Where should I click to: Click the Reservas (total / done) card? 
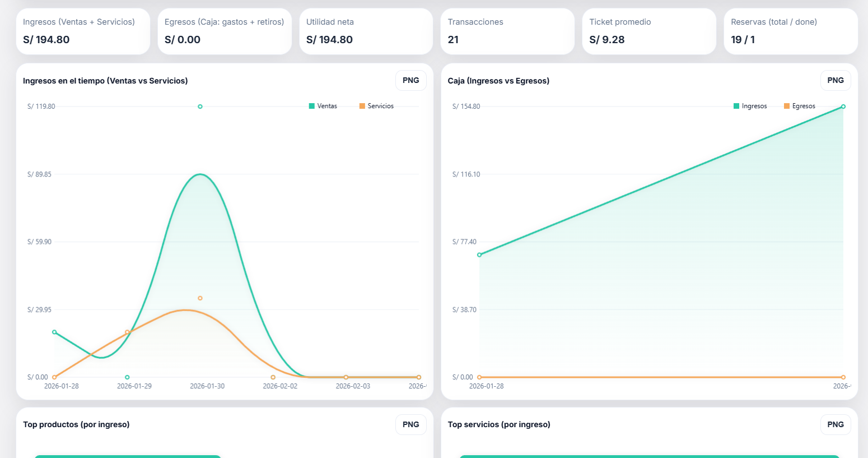point(790,31)
